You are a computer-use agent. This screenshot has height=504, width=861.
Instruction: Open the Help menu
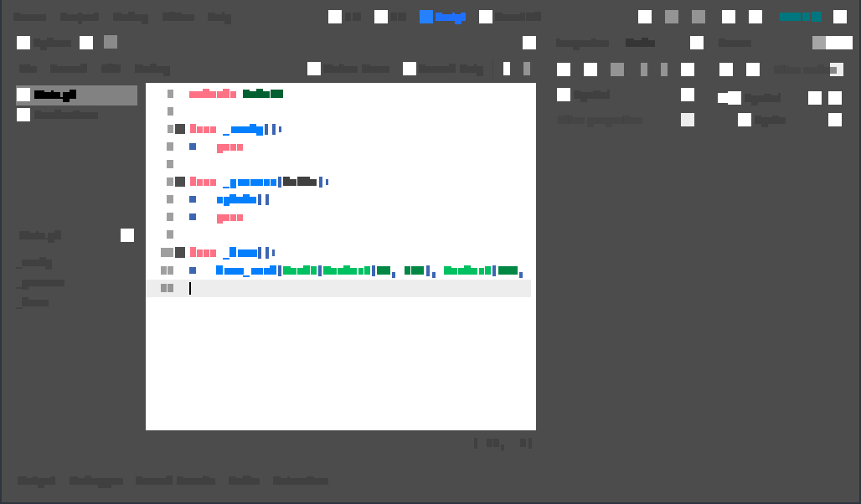[x=219, y=17]
